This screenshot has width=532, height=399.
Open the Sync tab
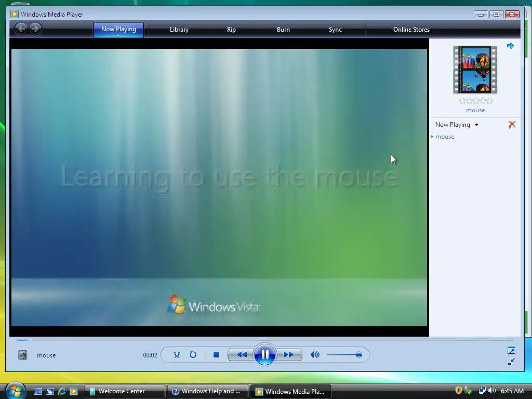coord(335,30)
